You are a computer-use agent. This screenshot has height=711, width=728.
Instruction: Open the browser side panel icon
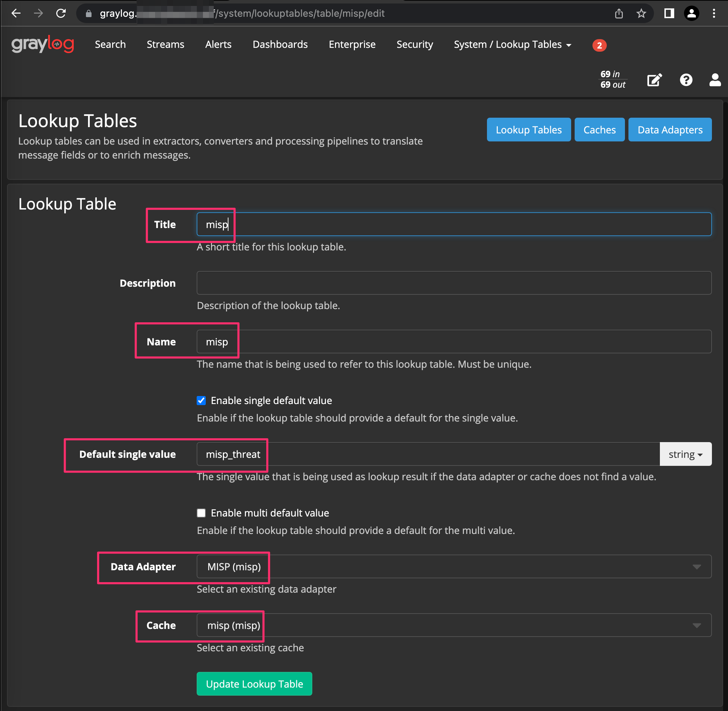click(x=669, y=13)
